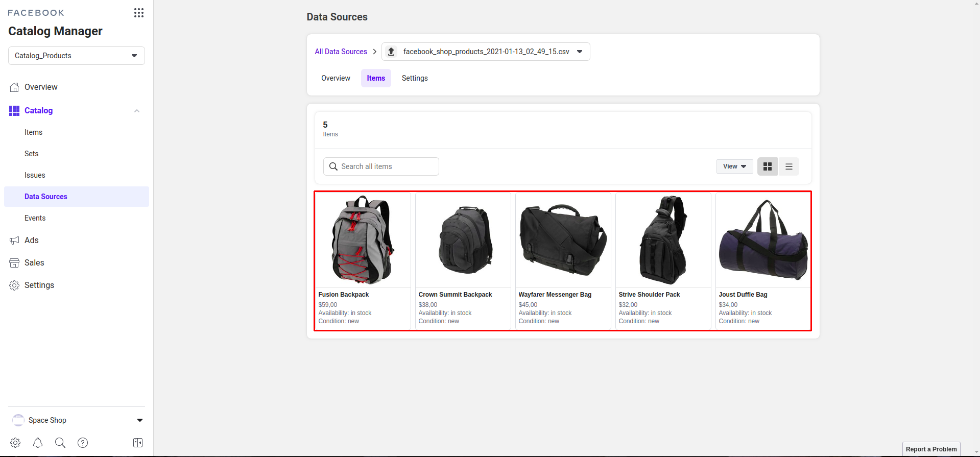Image resolution: width=980 pixels, height=457 pixels.
Task: Select the Fusion Backpack product thumbnail
Action: 363,240
